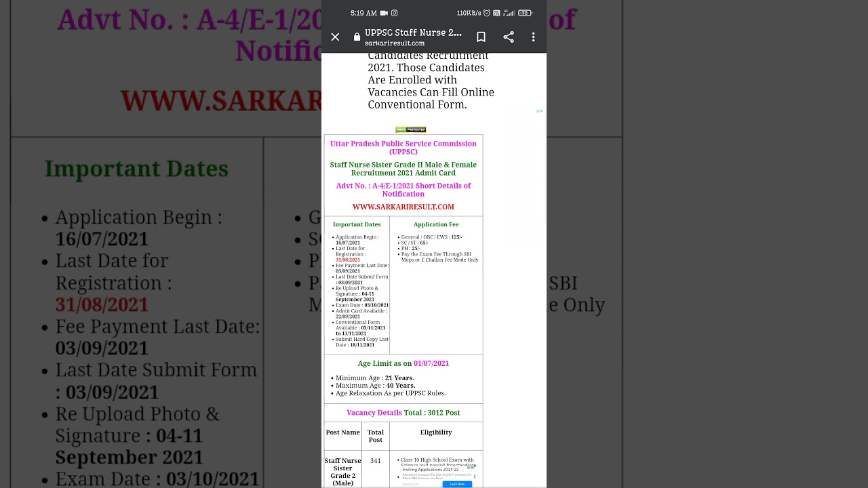Select the Post Name table header
868x488 pixels.
click(x=343, y=432)
